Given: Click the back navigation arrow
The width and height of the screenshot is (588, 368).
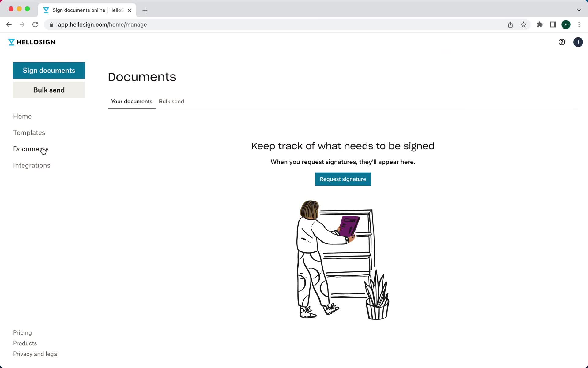Looking at the screenshot, I should click(x=9, y=24).
